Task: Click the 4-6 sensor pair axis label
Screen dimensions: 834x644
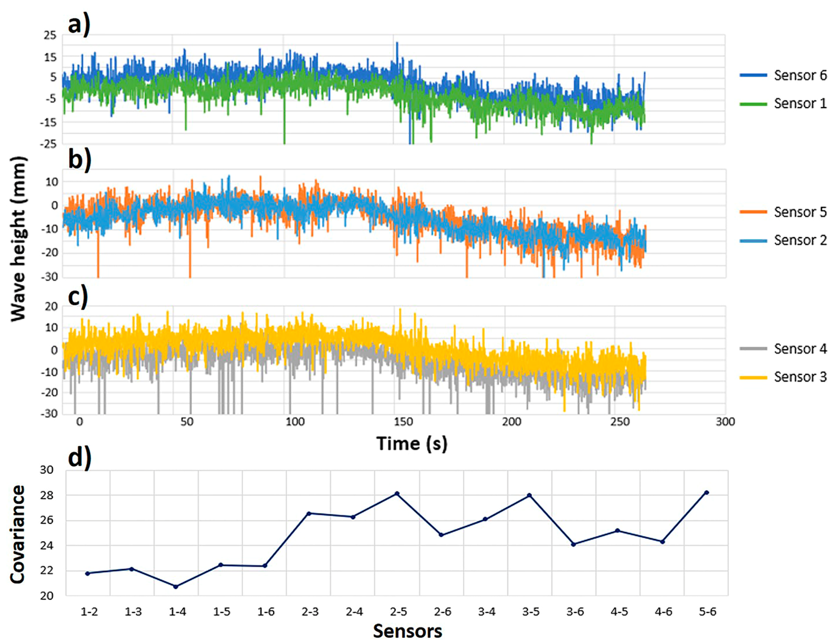Action: point(663,612)
